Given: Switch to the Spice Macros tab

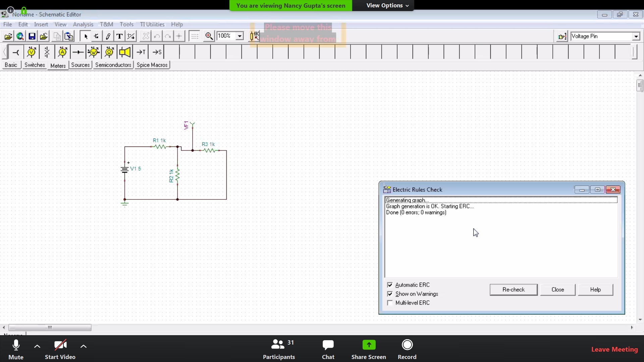Looking at the screenshot, I should coord(152,65).
